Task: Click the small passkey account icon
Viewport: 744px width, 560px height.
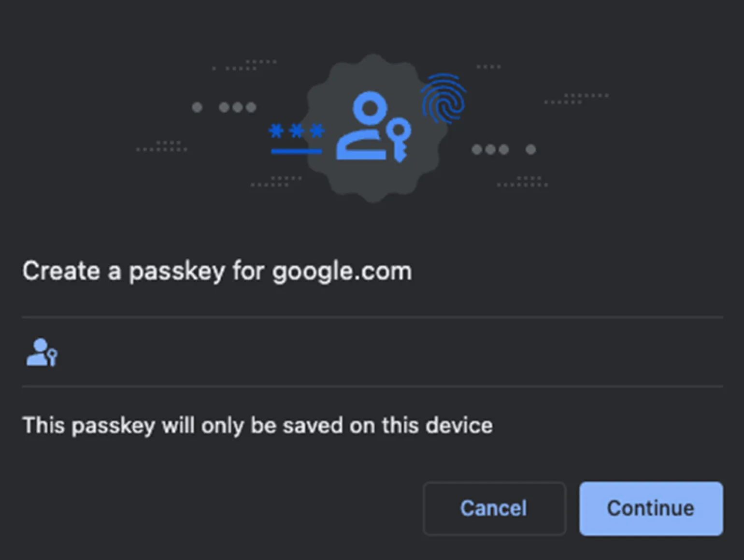Action: (42, 352)
